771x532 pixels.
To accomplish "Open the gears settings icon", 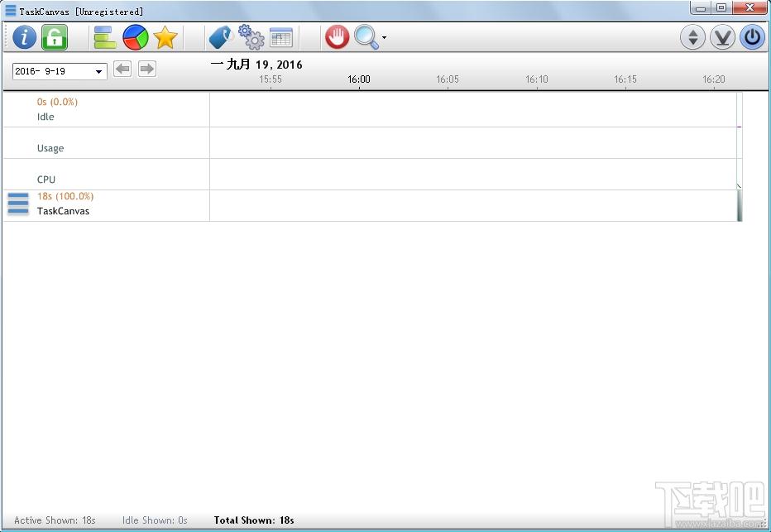I will coord(251,37).
